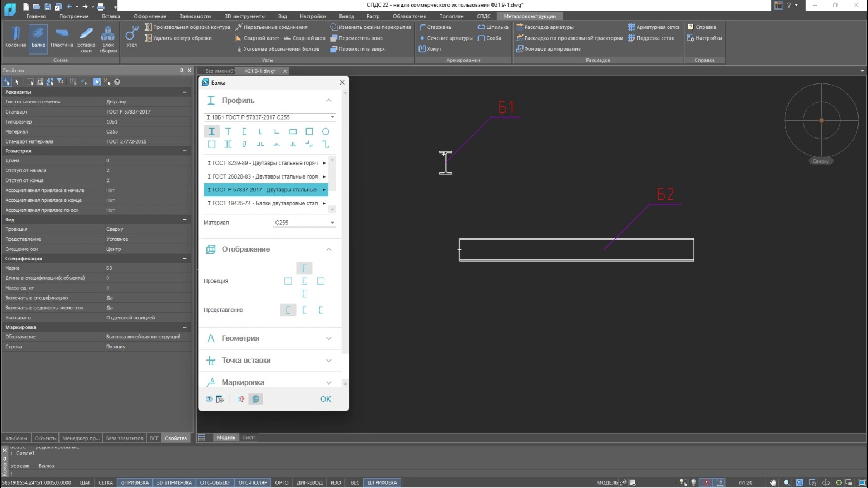The image size is (868, 488).
Task: Toggle СЕТКА grid display
Action: tap(106, 482)
